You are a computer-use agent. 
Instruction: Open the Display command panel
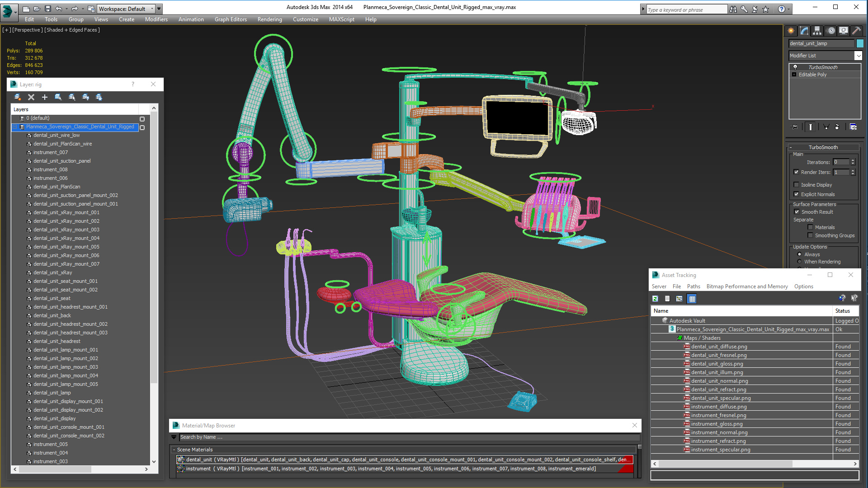(844, 31)
